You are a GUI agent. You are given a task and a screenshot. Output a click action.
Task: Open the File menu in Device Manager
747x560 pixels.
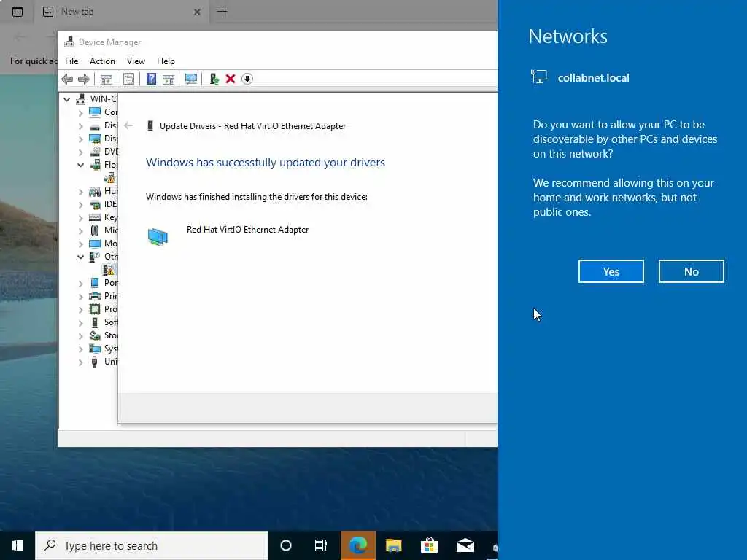point(71,61)
